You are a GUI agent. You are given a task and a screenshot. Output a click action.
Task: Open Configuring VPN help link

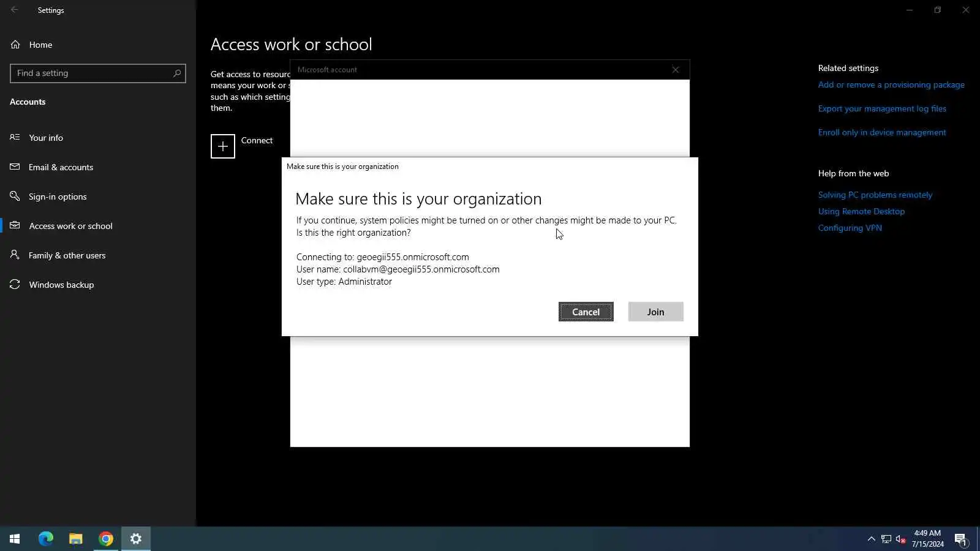pos(850,228)
